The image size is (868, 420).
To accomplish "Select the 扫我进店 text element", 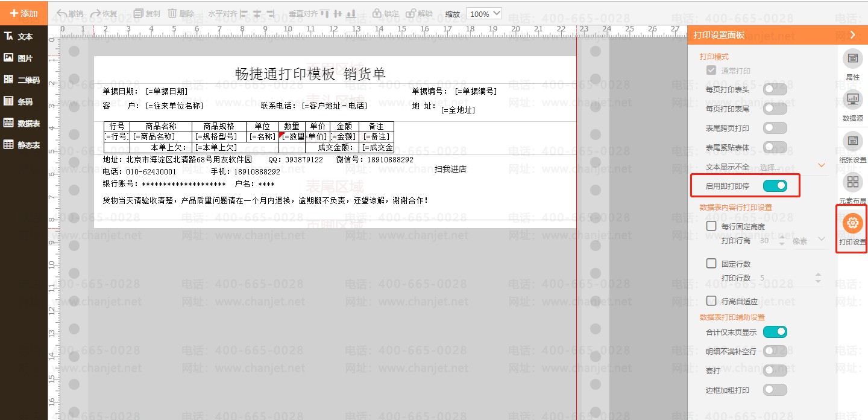I will (x=450, y=169).
